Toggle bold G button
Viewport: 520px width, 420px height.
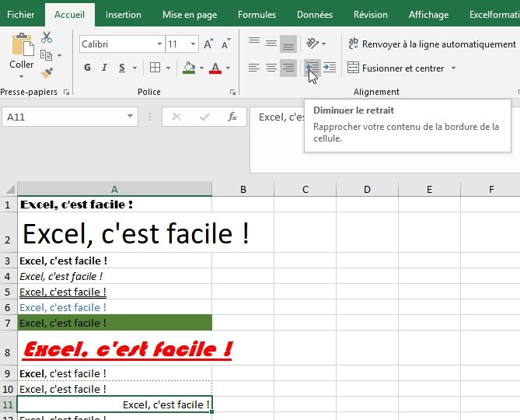(x=87, y=68)
